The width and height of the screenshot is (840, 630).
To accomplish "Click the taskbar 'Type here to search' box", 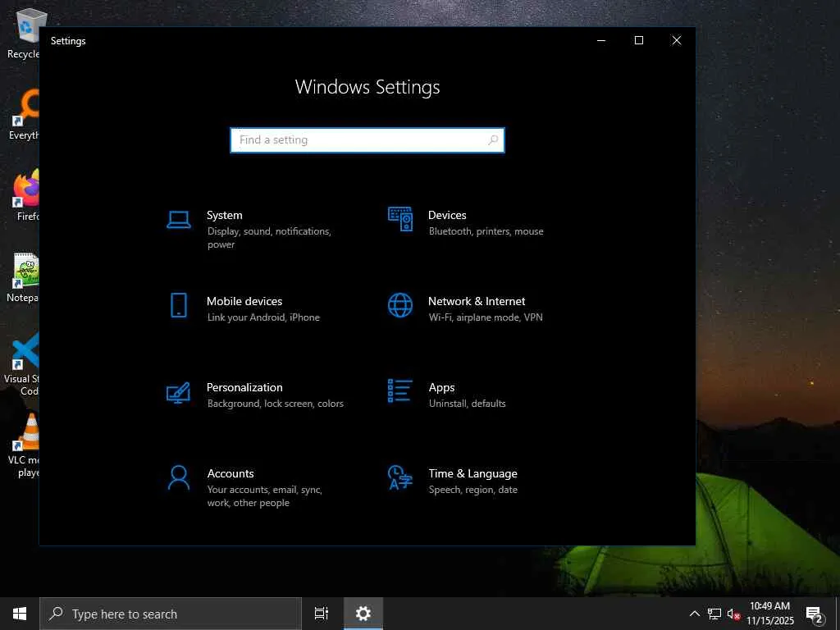I will pyautogui.click(x=171, y=614).
